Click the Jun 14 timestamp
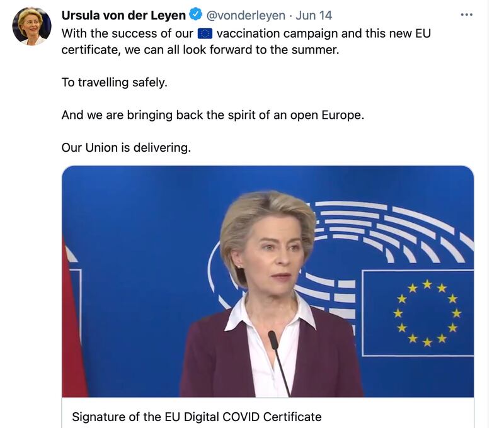 coord(314,15)
